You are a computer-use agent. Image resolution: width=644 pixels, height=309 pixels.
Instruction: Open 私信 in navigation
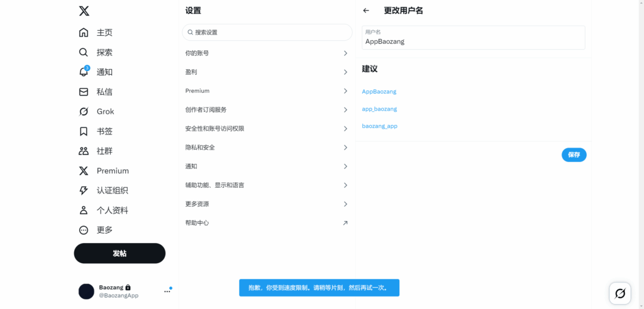104,92
